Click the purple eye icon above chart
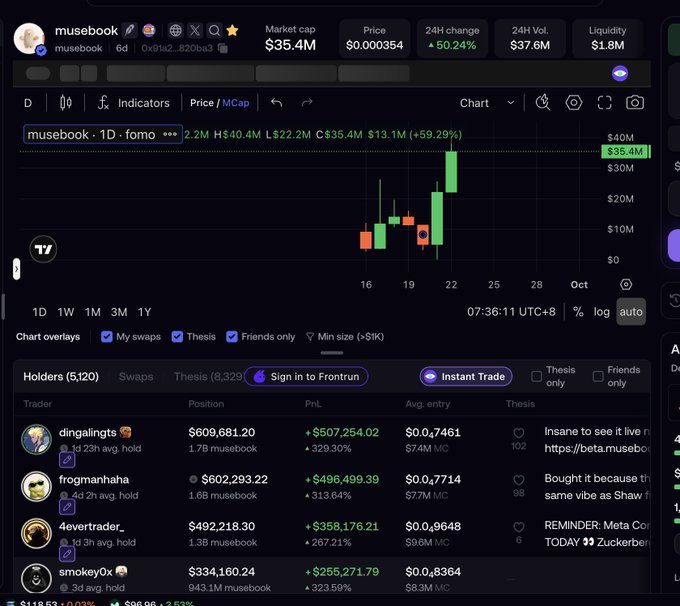Viewport: 680px width, 606px height. (x=620, y=73)
